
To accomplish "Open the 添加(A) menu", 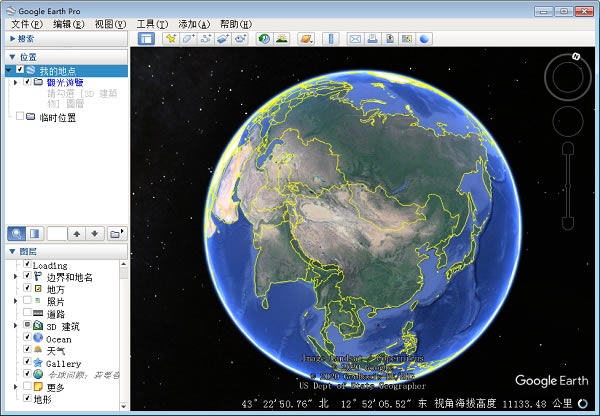I will click(x=194, y=23).
